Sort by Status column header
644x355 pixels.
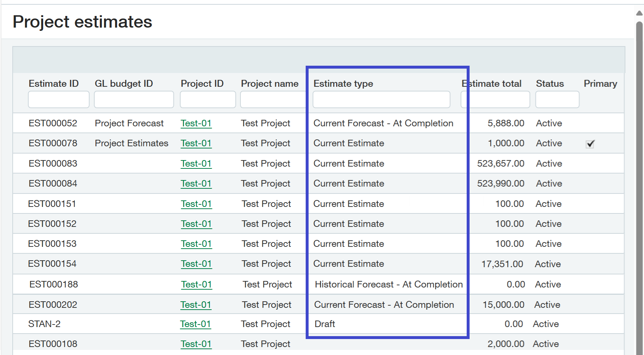550,83
